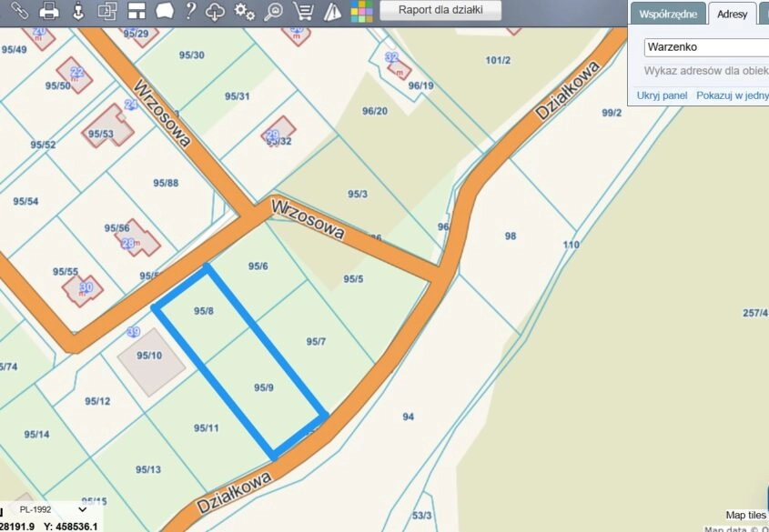Click the printer icon to print map

[x=49, y=11]
